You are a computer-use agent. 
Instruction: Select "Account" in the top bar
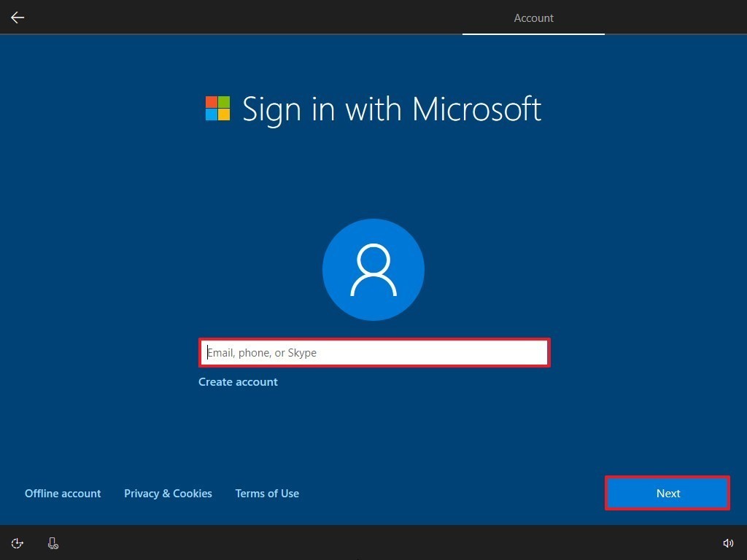click(x=533, y=17)
